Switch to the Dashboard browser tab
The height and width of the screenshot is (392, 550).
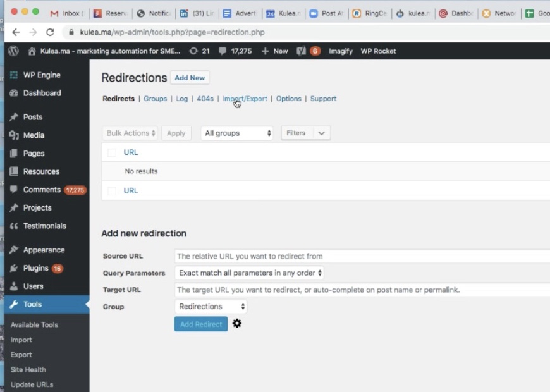(456, 13)
